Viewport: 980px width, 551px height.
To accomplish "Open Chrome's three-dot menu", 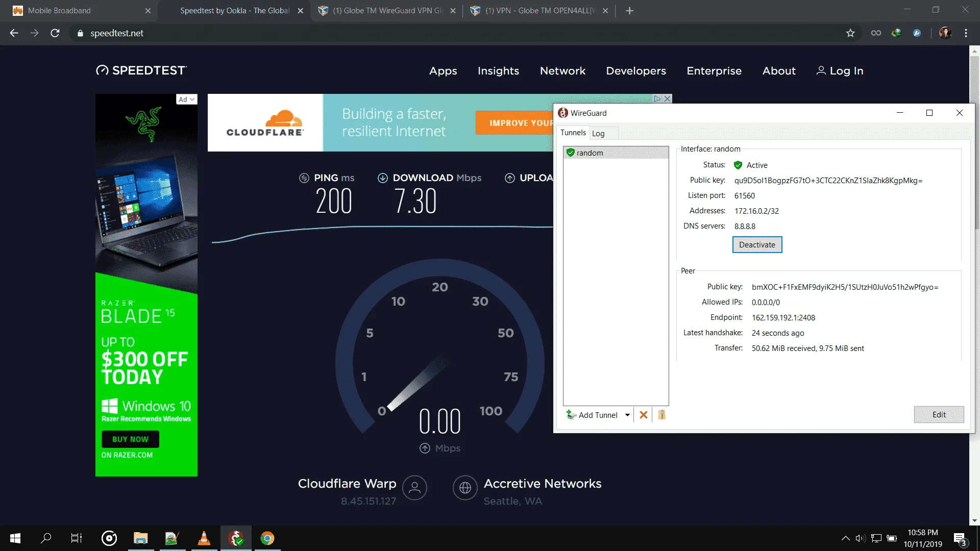I will [966, 33].
